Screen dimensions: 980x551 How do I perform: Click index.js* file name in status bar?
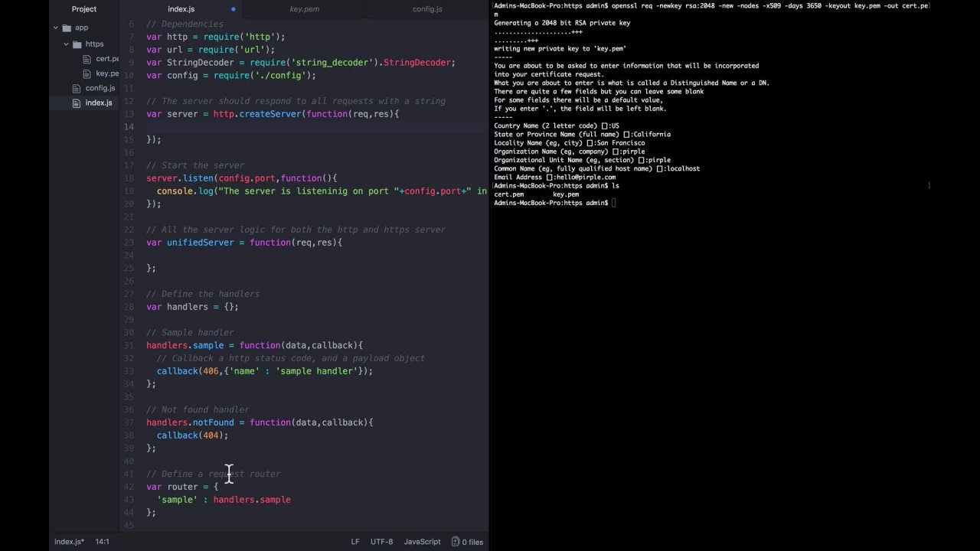[x=69, y=542]
